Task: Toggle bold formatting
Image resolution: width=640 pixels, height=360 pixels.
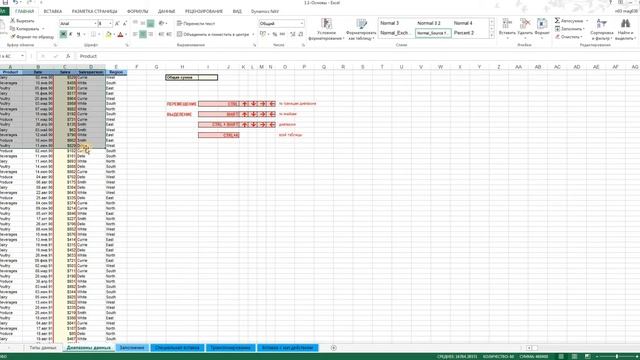Action: tap(63, 35)
